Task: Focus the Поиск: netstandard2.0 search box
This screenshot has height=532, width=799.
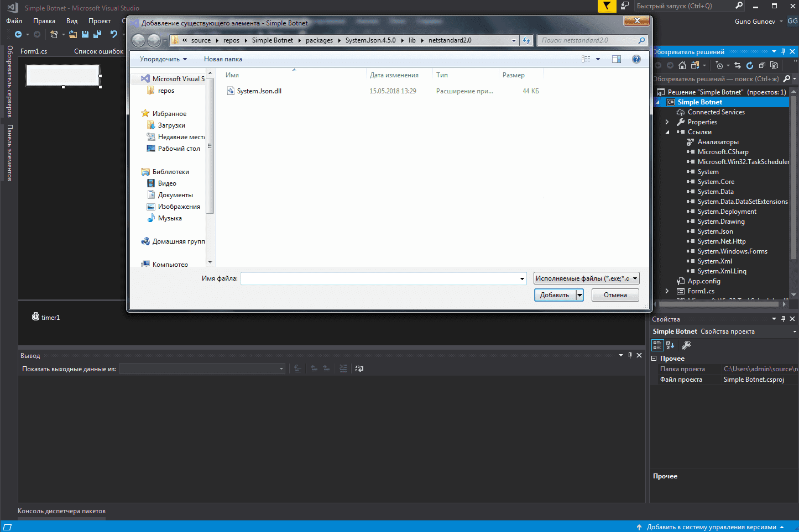Action: [592, 40]
